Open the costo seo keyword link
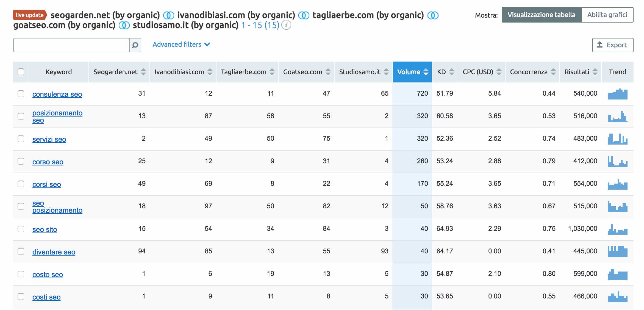The height and width of the screenshot is (310, 644). (48, 275)
